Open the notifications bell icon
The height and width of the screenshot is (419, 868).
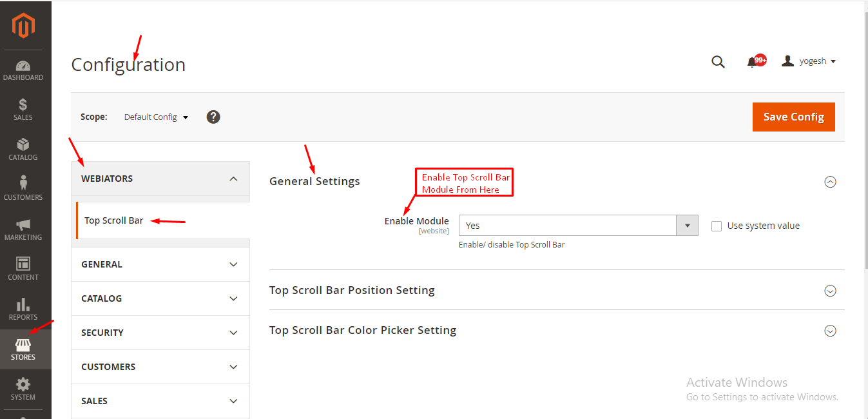(x=752, y=62)
